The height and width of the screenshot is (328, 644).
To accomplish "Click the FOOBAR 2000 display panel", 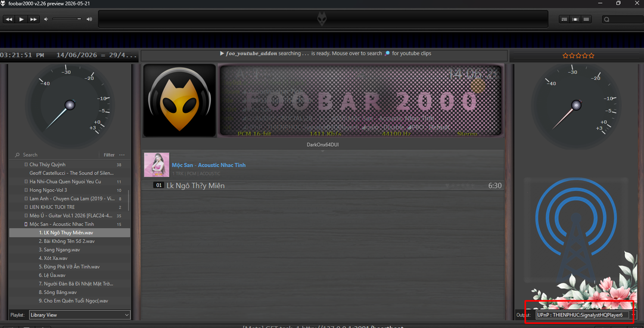I will coord(360,100).
